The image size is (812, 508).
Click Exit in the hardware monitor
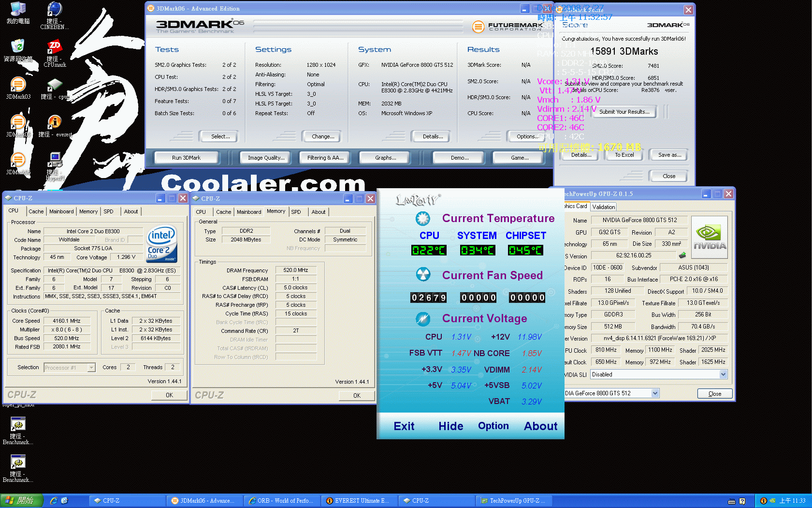404,426
